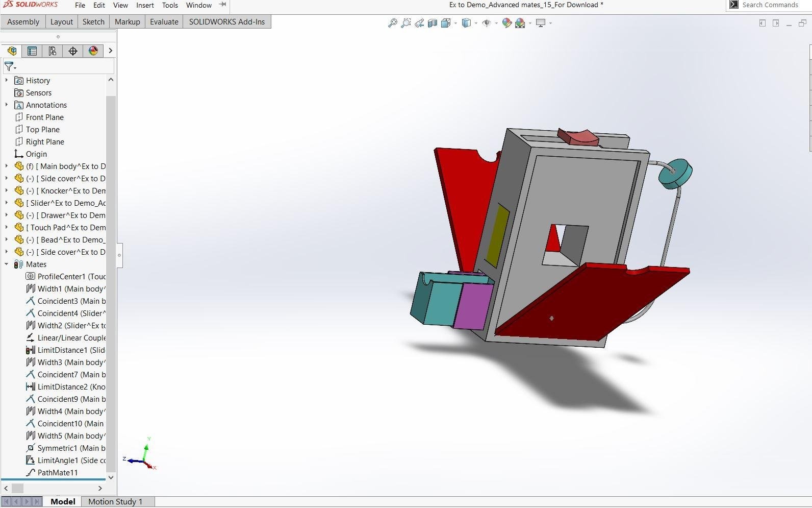Open View Settings dropdown arrow

tap(550, 23)
